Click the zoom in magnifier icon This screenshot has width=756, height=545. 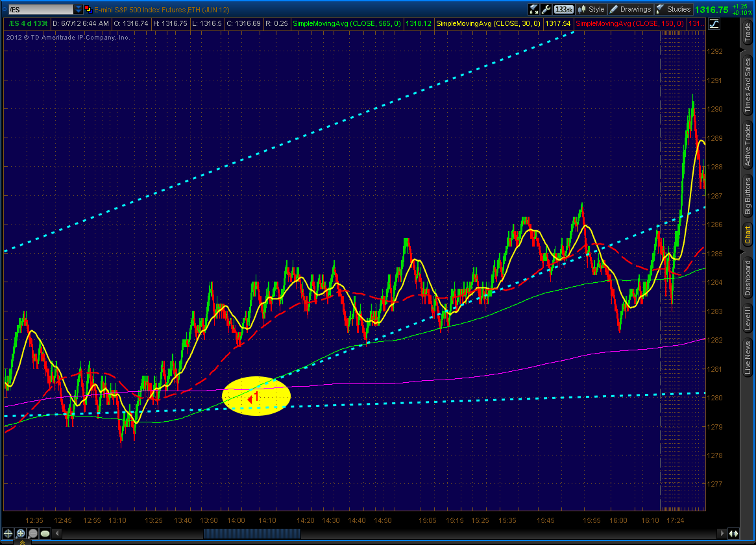21,533
